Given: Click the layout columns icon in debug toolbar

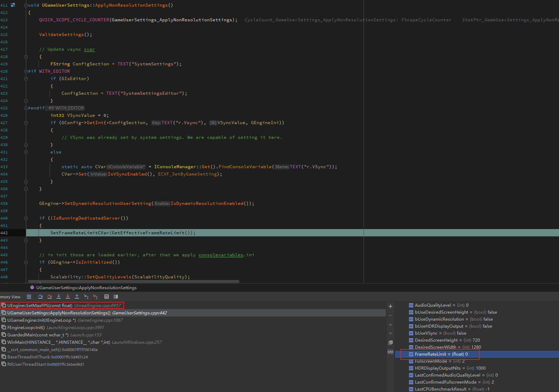Looking at the screenshot, I should (116, 297).
